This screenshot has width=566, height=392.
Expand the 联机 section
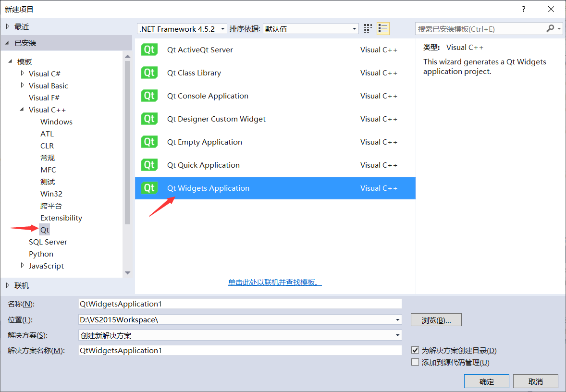click(8, 285)
